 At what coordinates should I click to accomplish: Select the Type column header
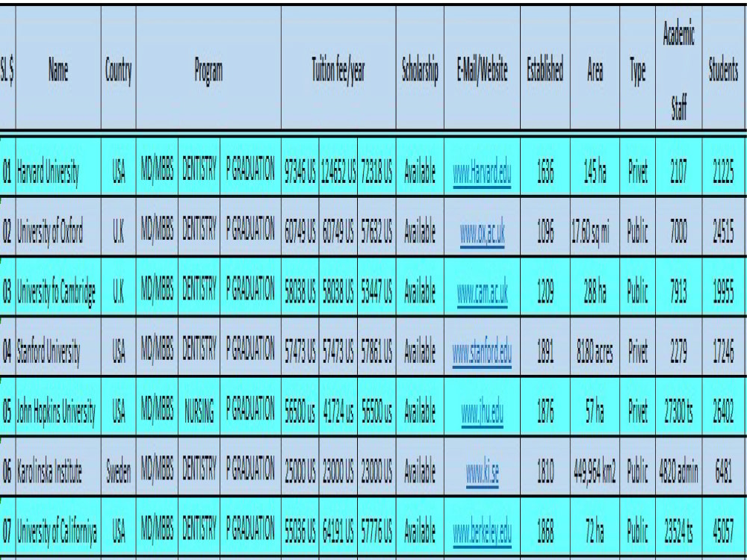(x=637, y=69)
